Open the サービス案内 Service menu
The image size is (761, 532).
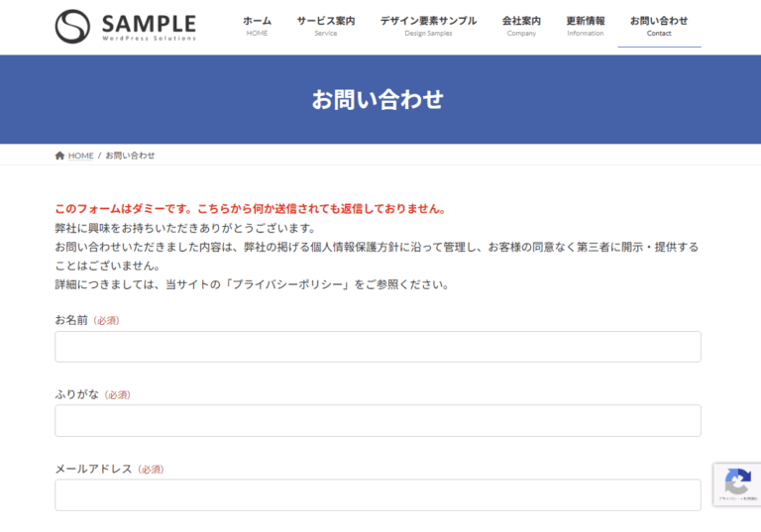(325, 26)
